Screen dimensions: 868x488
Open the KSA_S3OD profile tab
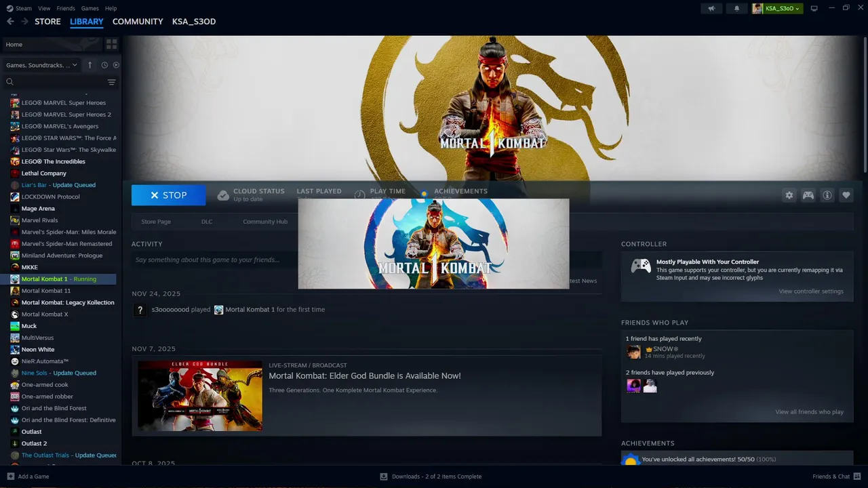[194, 22]
